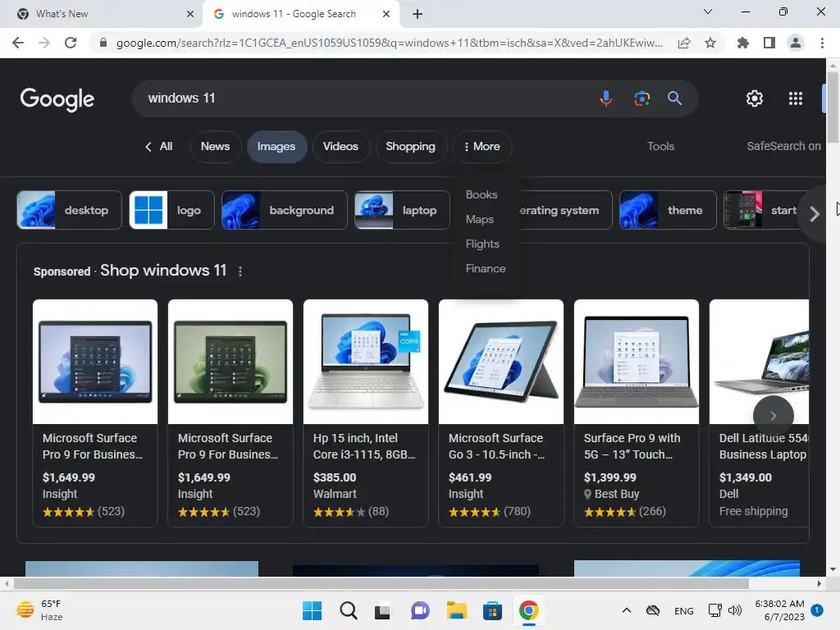Open Surface Pro 9 with 5G listing
This screenshot has width=840, height=630.
pos(637,413)
